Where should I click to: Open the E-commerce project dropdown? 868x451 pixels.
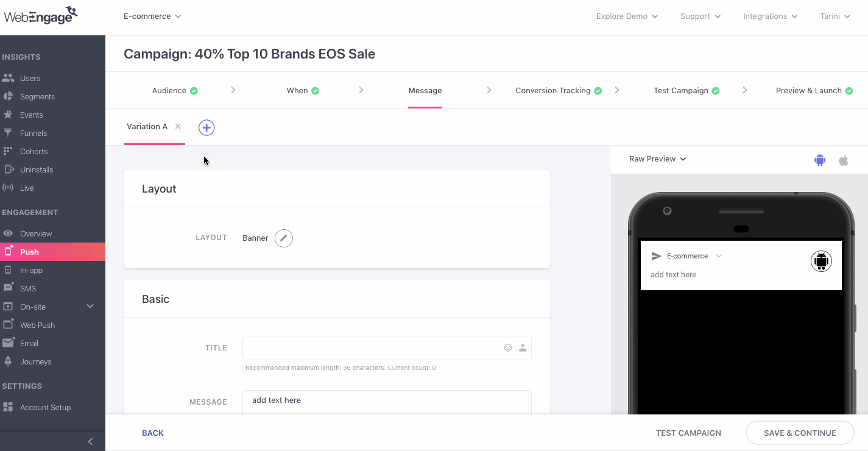click(x=152, y=16)
